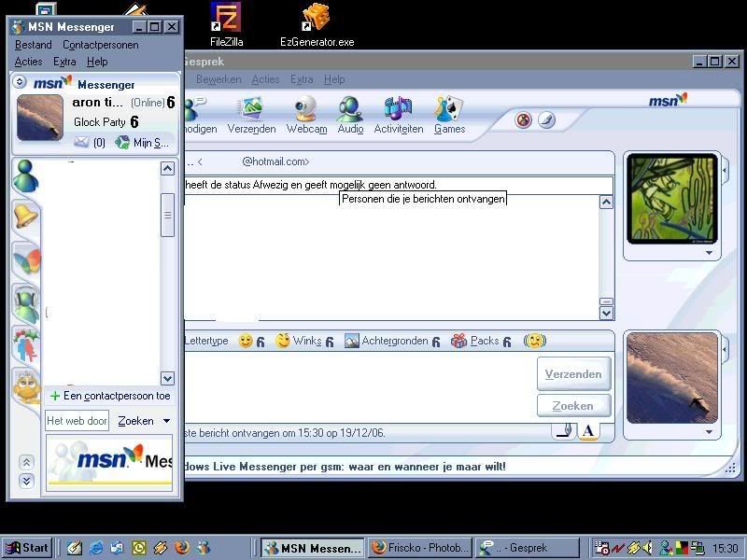This screenshot has width=747, height=560.
Task: Launch FileZilla desktop shortcut
Action: 227,24
